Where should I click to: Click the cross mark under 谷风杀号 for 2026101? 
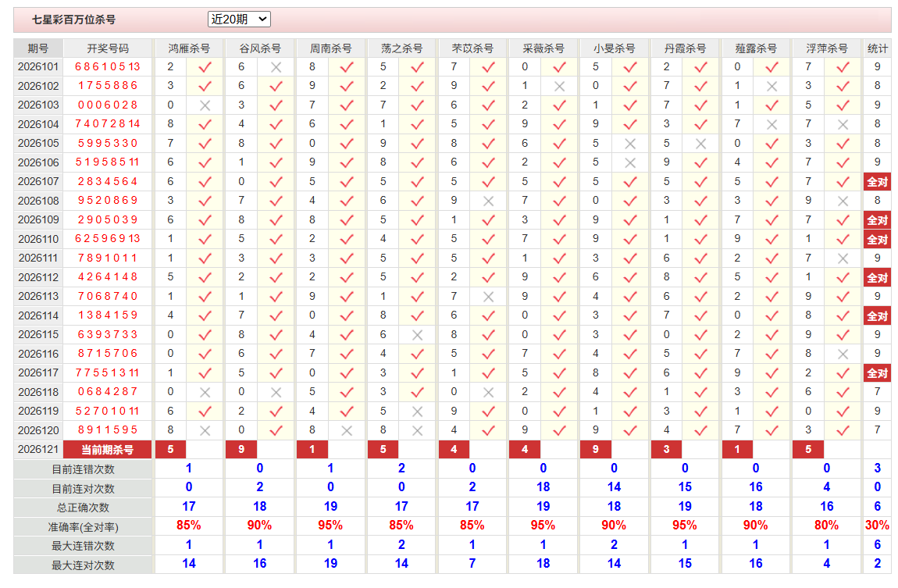[276, 67]
